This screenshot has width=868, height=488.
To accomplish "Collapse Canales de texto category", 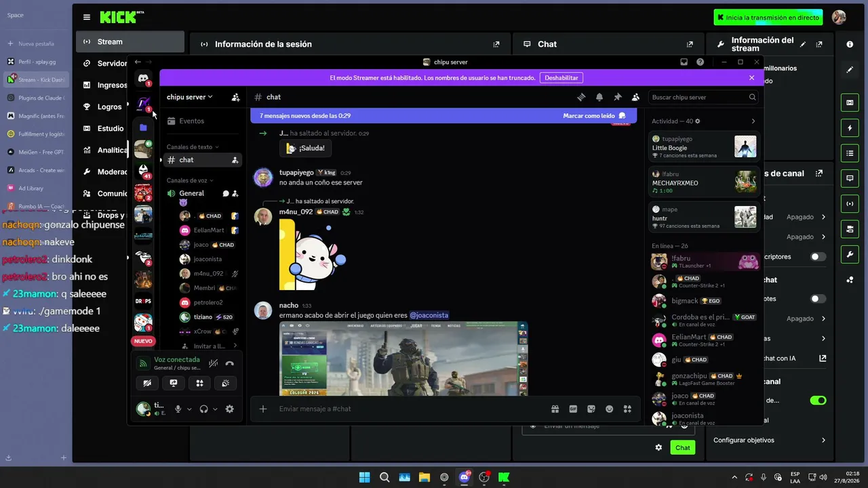I will (x=192, y=146).
